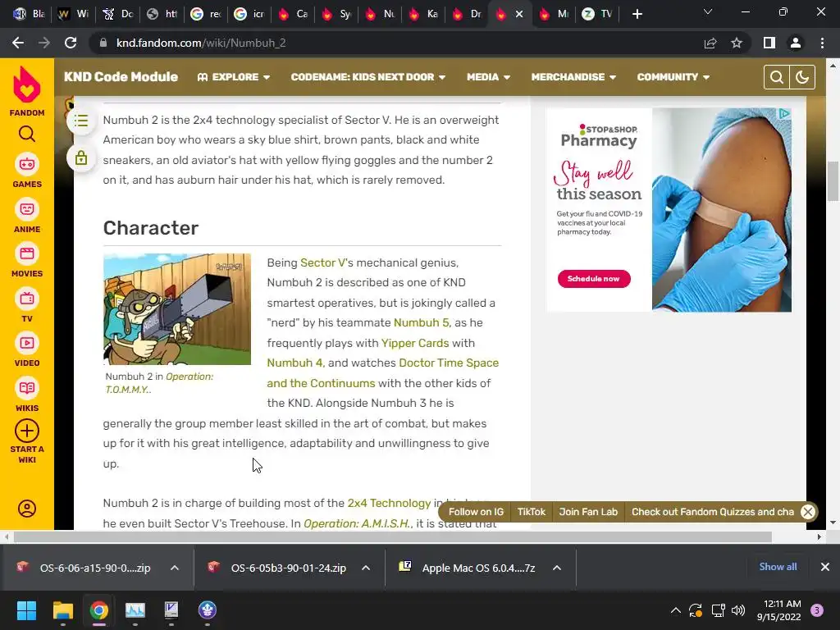The image size is (840, 630).
Task: Open the TV section icon
Action: [x=27, y=299]
